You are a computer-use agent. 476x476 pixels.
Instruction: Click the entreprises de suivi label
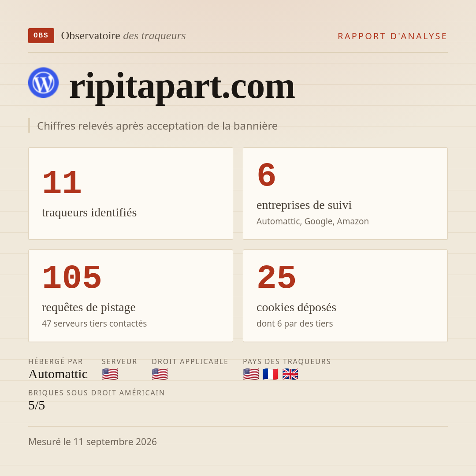pos(304,205)
